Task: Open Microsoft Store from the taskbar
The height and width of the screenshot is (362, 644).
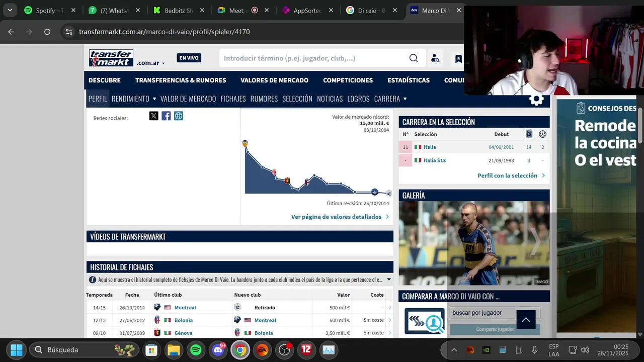Action: click(151, 350)
